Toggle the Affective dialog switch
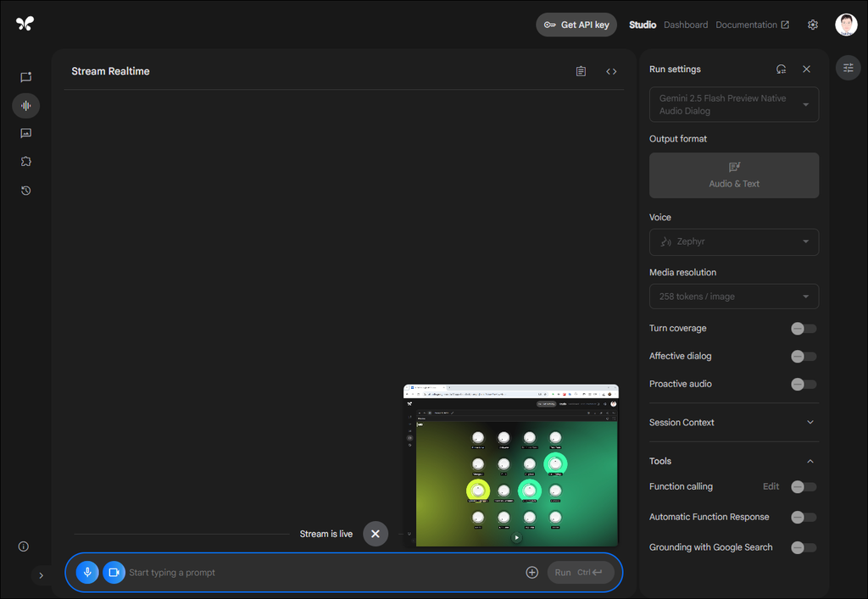This screenshot has width=868, height=599. (804, 356)
